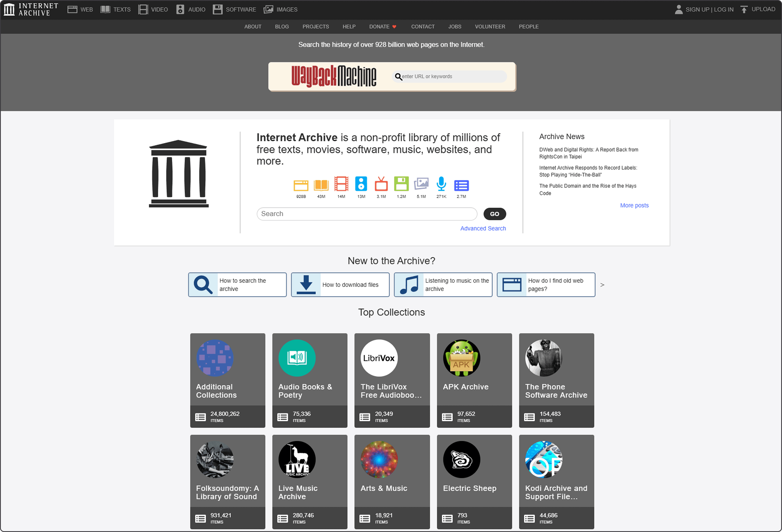The image size is (782, 532).
Task: Click the Wayback Machine logo
Action: (x=334, y=76)
